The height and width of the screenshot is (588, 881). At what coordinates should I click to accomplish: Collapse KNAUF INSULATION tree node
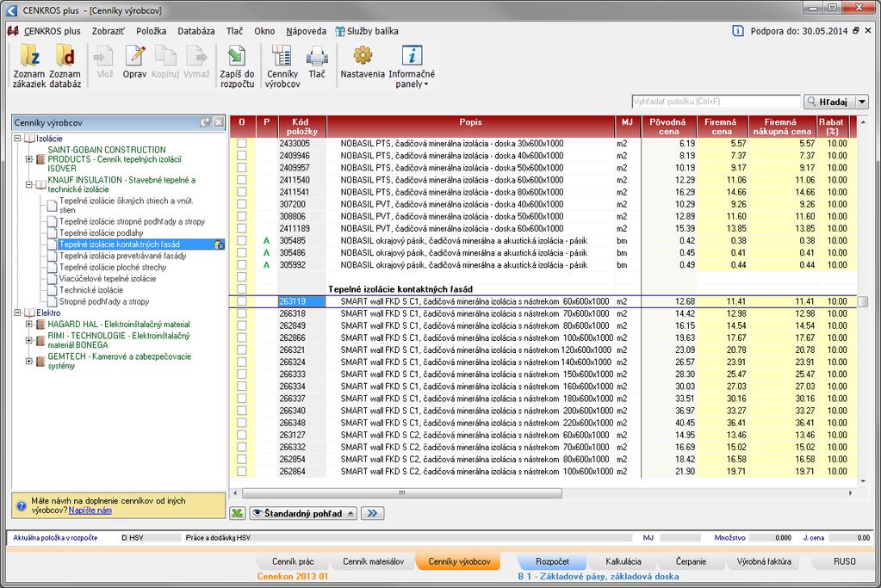tap(28, 184)
